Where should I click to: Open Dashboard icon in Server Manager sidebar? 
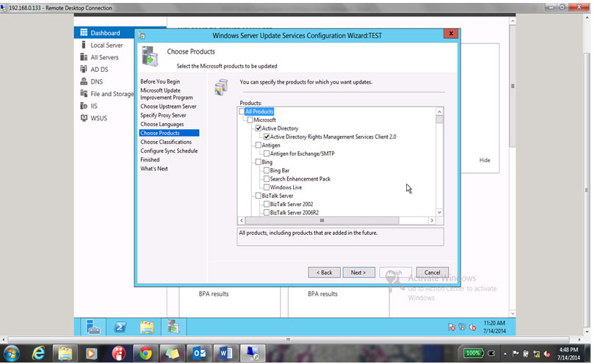point(84,32)
